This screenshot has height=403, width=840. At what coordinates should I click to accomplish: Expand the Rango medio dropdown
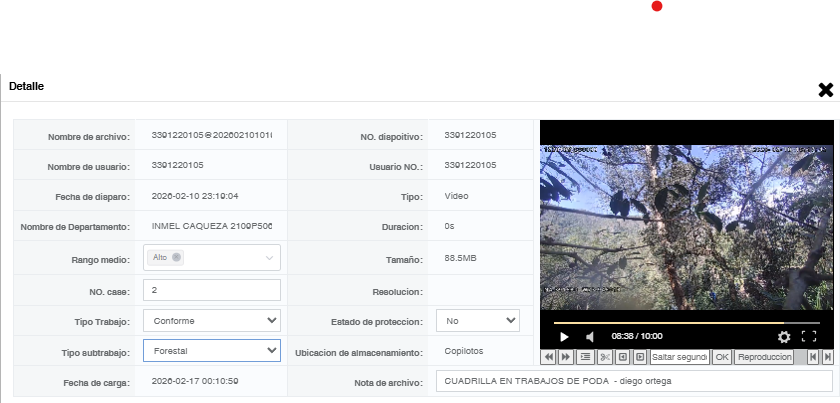click(x=269, y=258)
